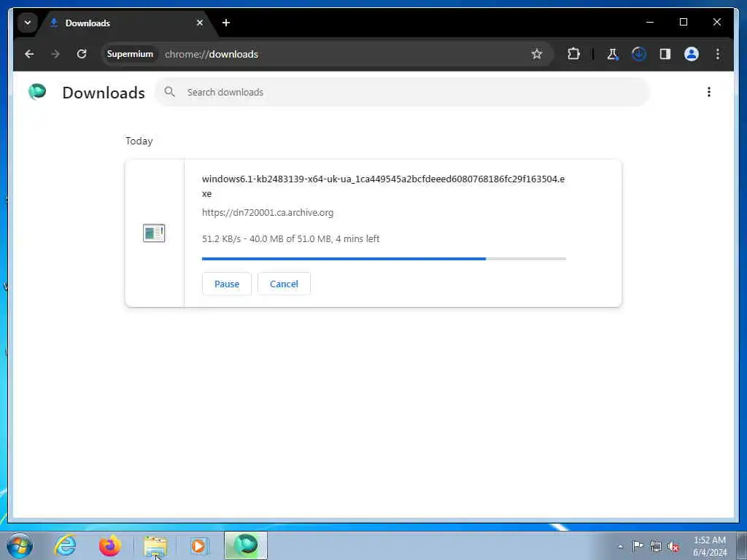
Task: Open the network tray icon
Action: point(656,547)
